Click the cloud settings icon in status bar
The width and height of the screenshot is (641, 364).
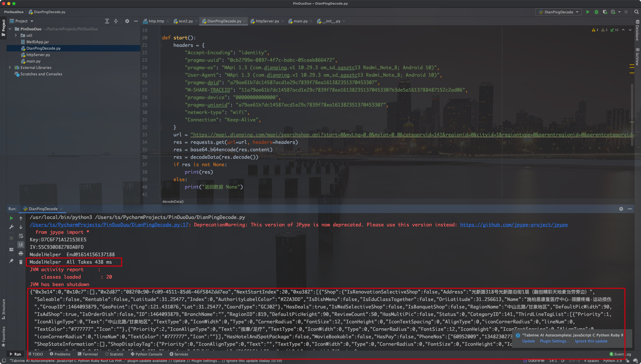click(x=635, y=361)
